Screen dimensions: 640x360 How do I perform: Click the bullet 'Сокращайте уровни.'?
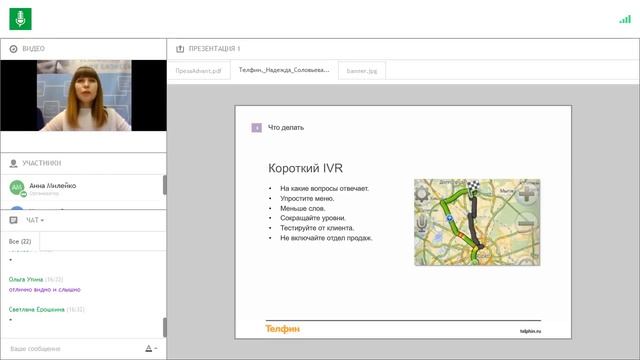click(313, 218)
